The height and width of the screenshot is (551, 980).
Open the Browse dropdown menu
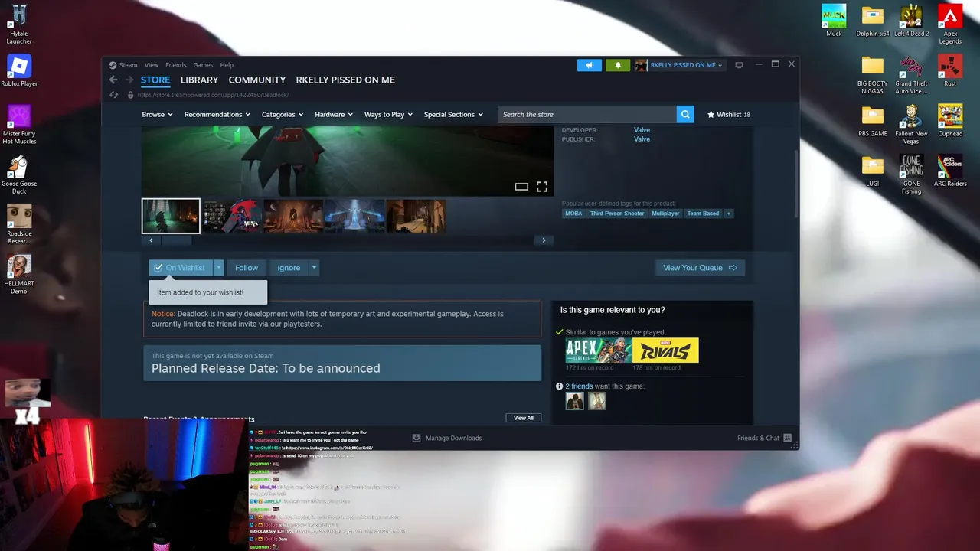point(157,114)
